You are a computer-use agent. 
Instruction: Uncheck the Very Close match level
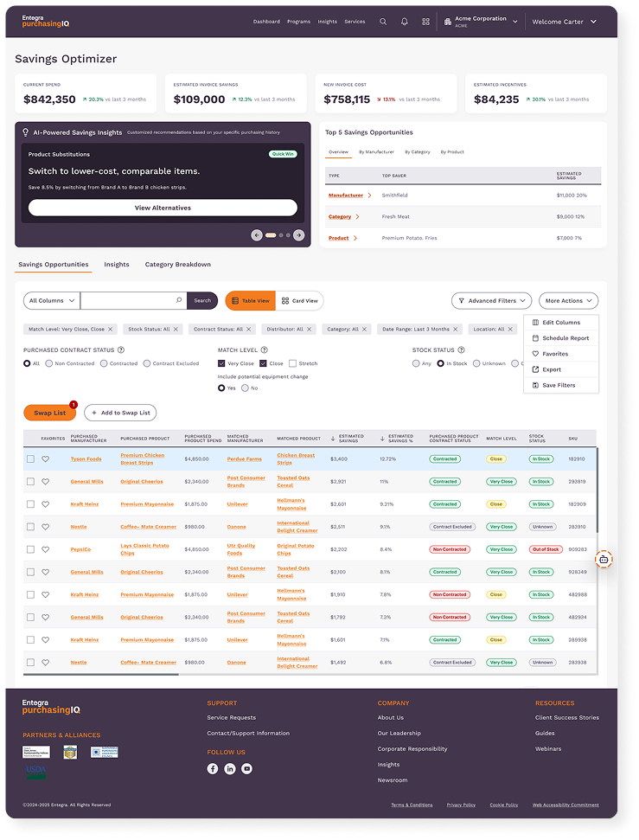(221, 363)
